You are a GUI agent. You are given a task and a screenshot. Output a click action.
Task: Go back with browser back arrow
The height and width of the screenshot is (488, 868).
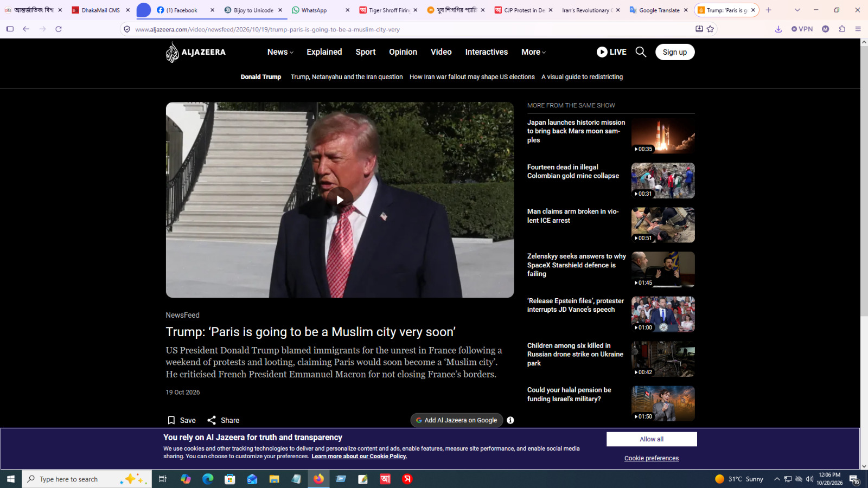click(x=26, y=29)
